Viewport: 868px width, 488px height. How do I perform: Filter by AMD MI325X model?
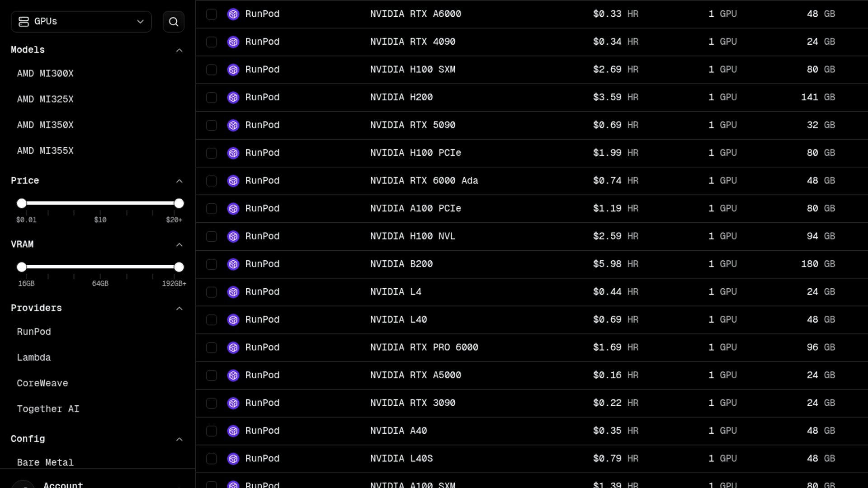(45, 99)
